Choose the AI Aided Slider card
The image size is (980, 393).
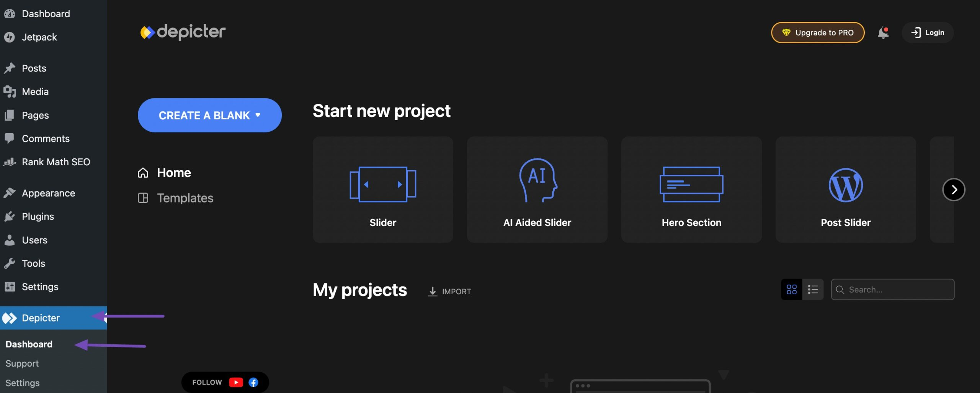point(537,189)
